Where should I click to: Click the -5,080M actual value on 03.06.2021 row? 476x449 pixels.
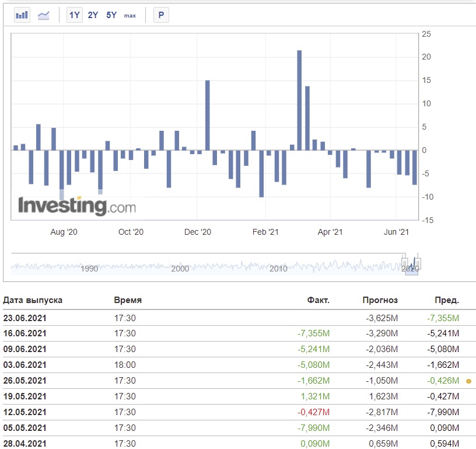[314, 365]
